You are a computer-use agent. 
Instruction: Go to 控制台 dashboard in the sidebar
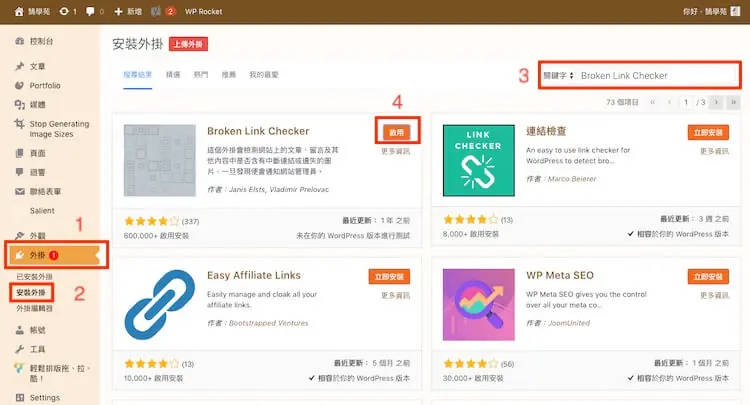[x=41, y=41]
